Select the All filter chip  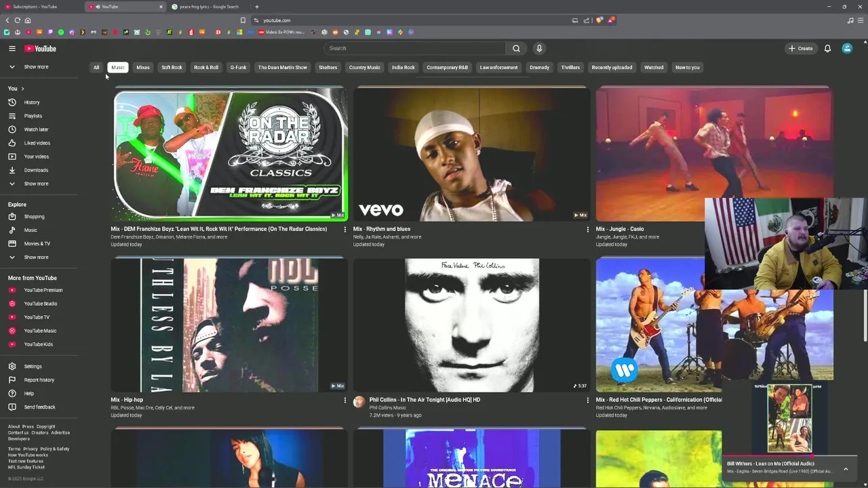pos(96,67)
